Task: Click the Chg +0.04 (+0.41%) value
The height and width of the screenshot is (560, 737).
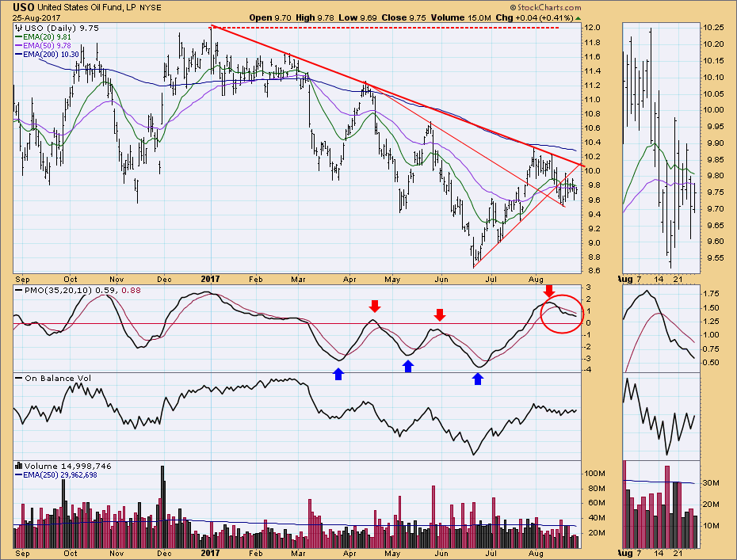Action: [x=534, y=18]
